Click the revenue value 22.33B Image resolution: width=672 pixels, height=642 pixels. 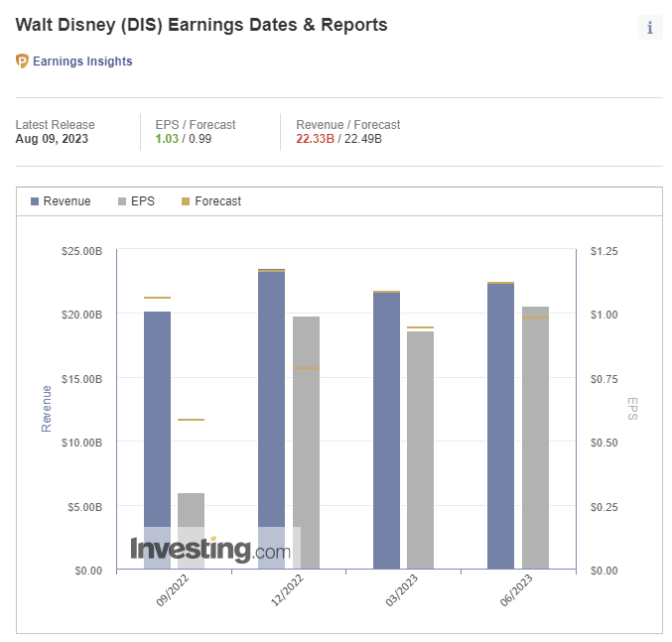[315, 139]
